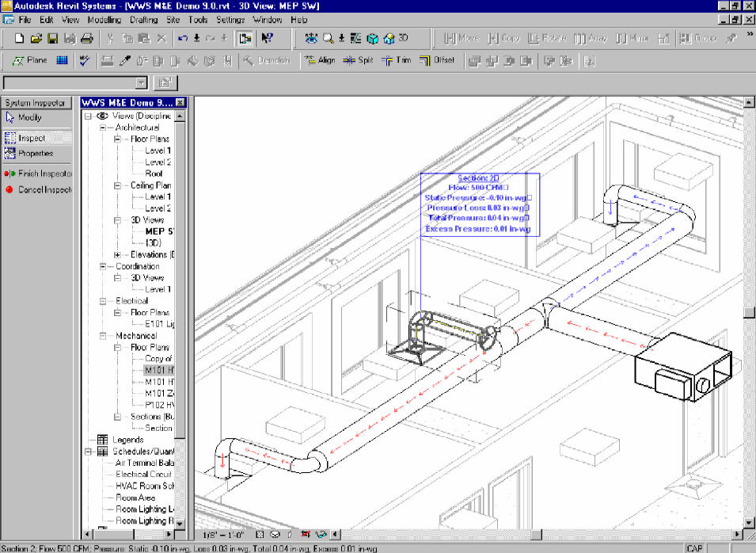Toggle thin lines display icon
Viewport: 756px width, 553px height.
pyautogui.click(x=355, y=38)
